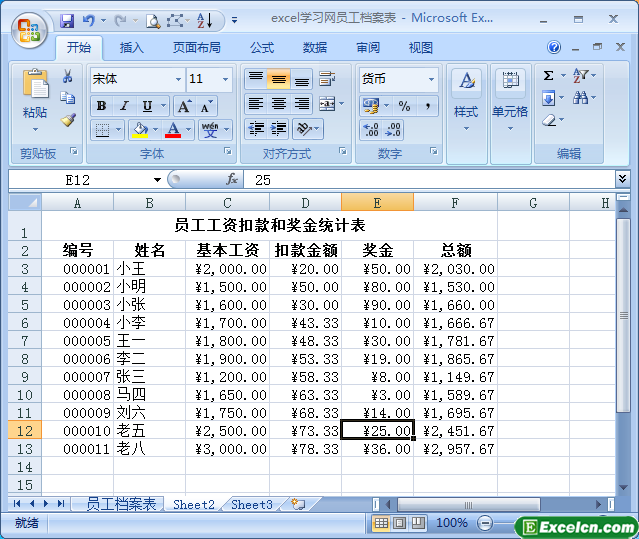
Task: Open the Sheet2 worksheet tab
Action: click(x=194, y=504)
